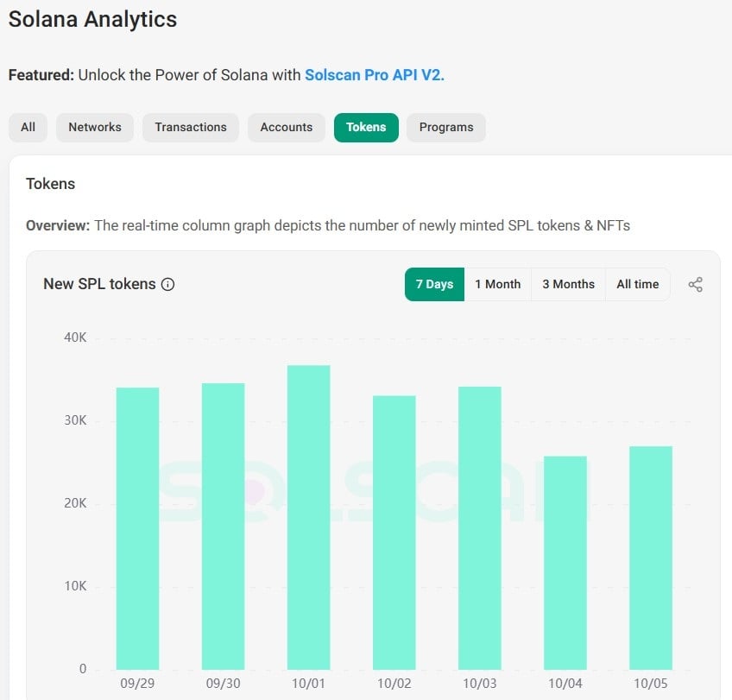Set chart range to 1 Month

[497, 285]
